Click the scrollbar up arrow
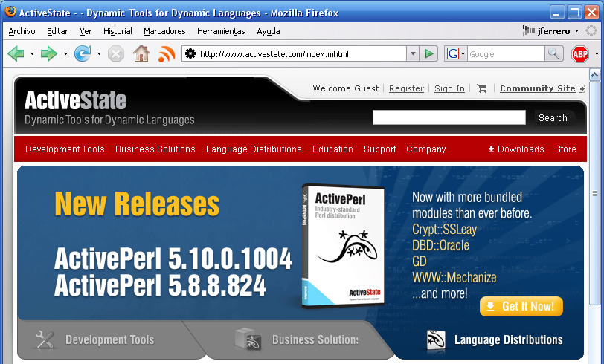Screen dimensions: 604x364 tap(595, 74)
